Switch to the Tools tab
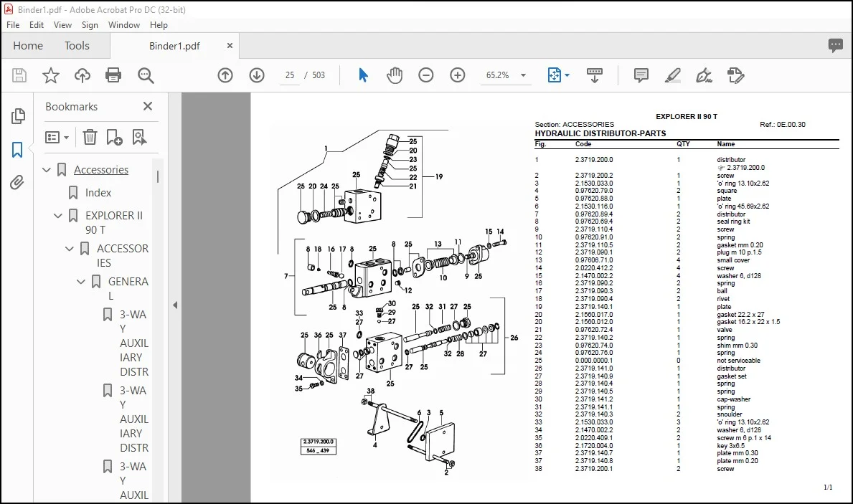 click(77, 46)
